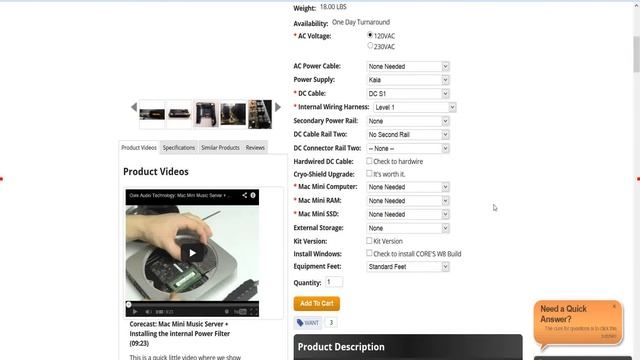Open Mac Mini Computer dropdown
This screenshot has height=360, width=640.
[x=408, y=187]
